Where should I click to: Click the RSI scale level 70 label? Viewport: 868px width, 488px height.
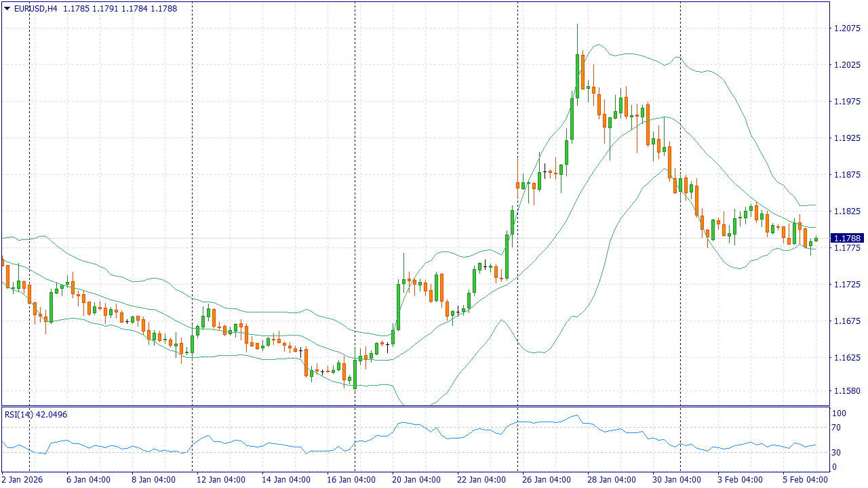[x=837, y=428]
